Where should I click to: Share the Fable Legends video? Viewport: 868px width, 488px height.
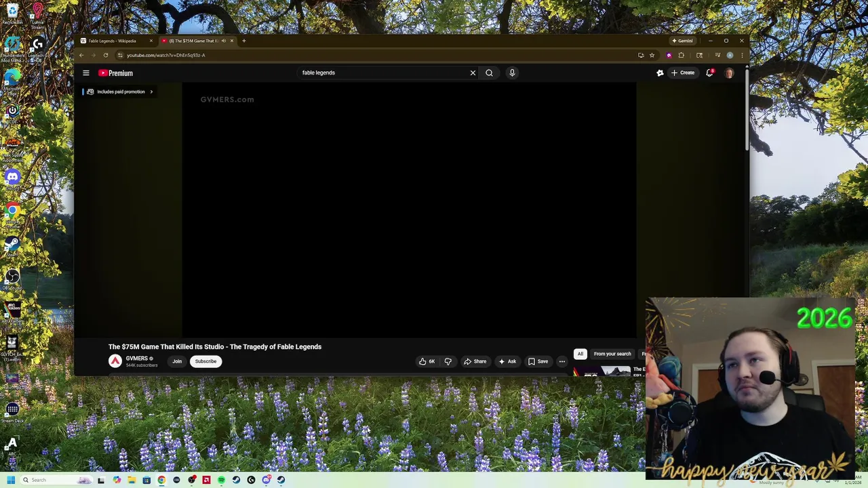point(475,361)
